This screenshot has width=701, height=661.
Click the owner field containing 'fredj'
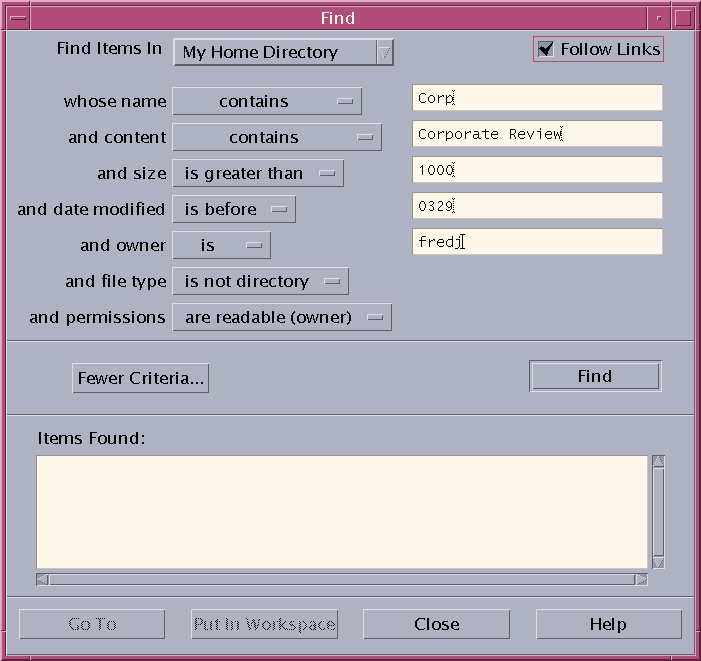pos(537,242)
